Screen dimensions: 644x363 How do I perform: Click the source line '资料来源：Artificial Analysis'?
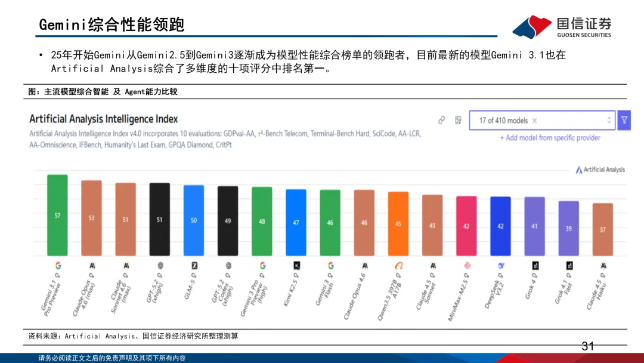[82, 336]
